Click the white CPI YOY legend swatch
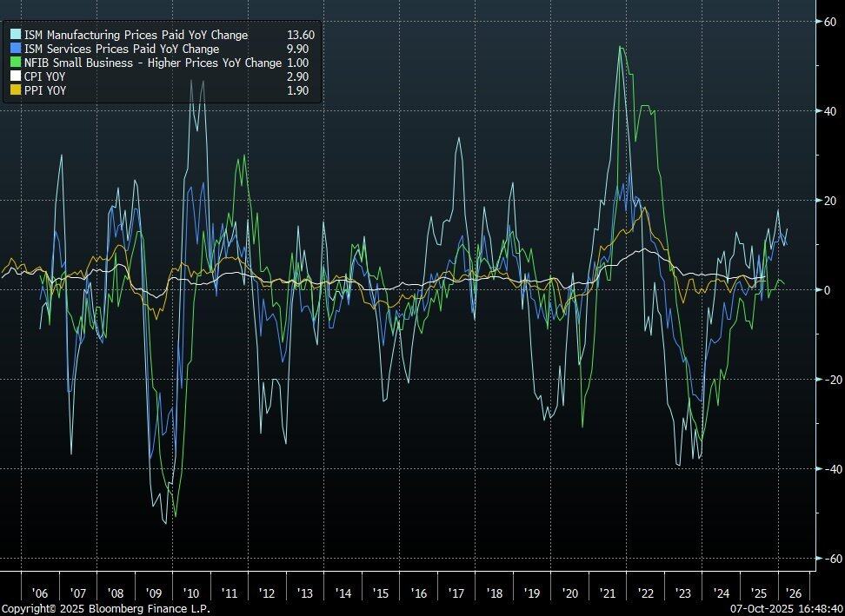This screenshot has width=845, height=616. pos(15,76)
